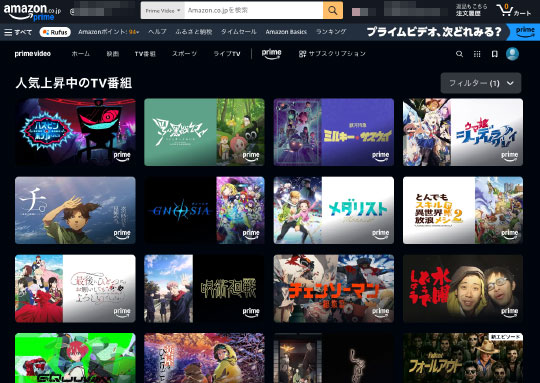Viewport: 540px width, 383px height.
Task: Open ヘルプ link
Action: tap(157, 32)
